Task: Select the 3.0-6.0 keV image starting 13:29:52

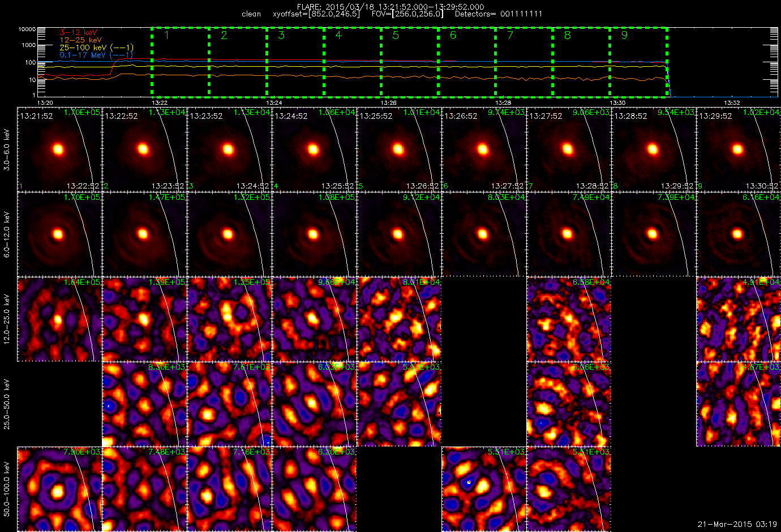Action: [739, 149]
